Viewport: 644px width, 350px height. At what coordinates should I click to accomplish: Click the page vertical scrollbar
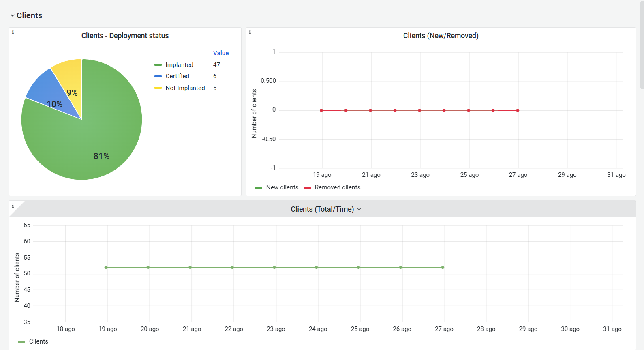(x=642, y=45)
